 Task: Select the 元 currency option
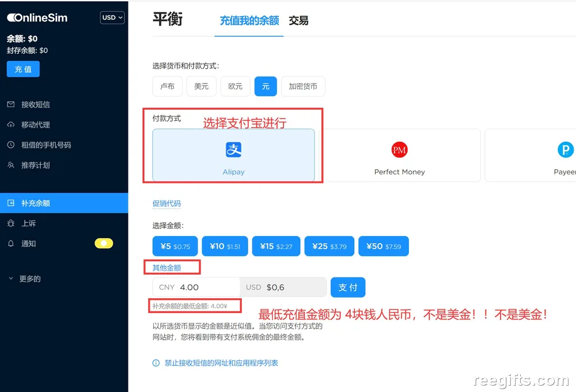click(x=266, y=86)
